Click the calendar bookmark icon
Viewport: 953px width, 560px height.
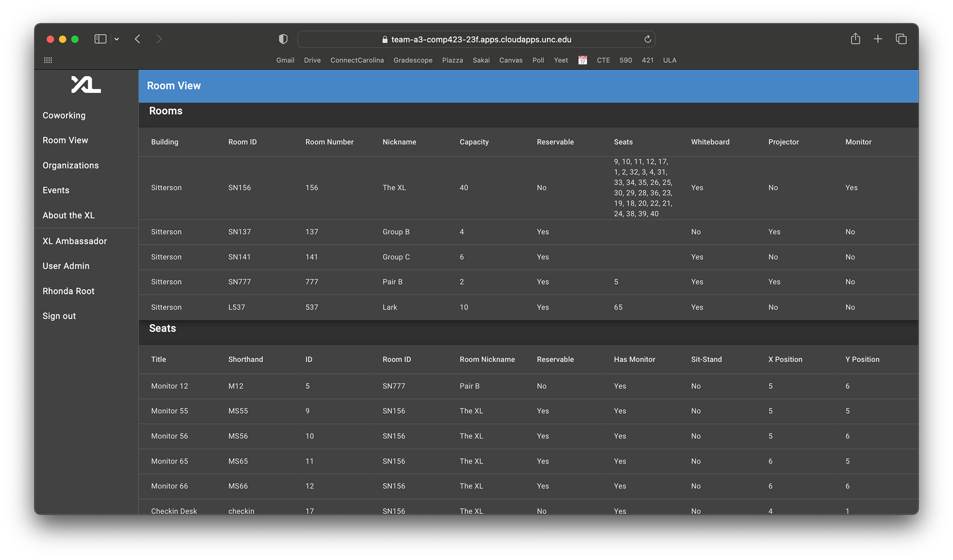click(x=582, y=60)
